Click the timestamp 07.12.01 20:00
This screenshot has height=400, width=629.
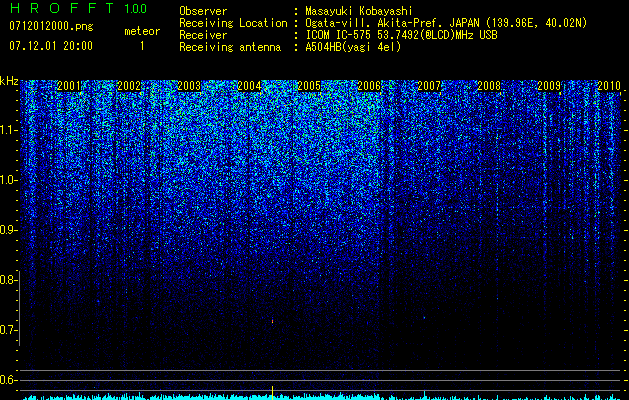click(x=51, y=46)
